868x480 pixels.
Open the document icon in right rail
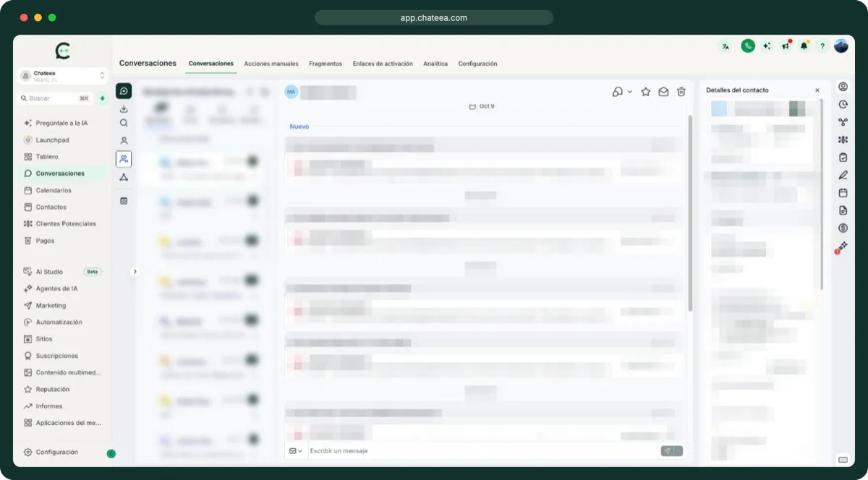(843, 210)
